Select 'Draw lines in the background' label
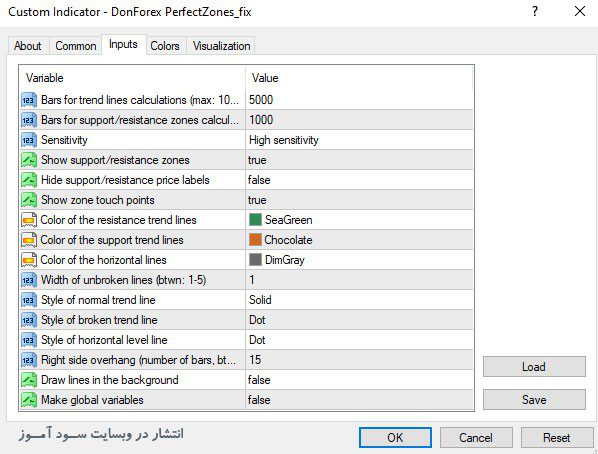Screen dimensions: 598x454 pos(109,380)
